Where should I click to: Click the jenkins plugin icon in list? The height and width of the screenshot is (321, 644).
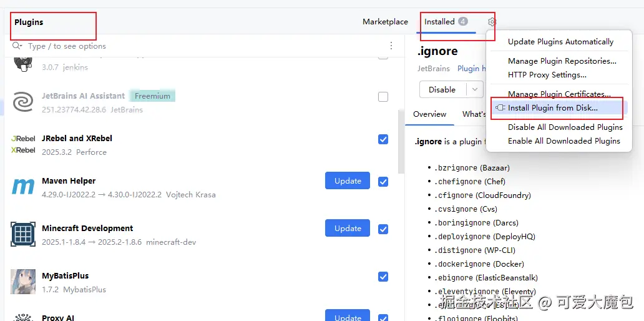click(x=23, y=63)
